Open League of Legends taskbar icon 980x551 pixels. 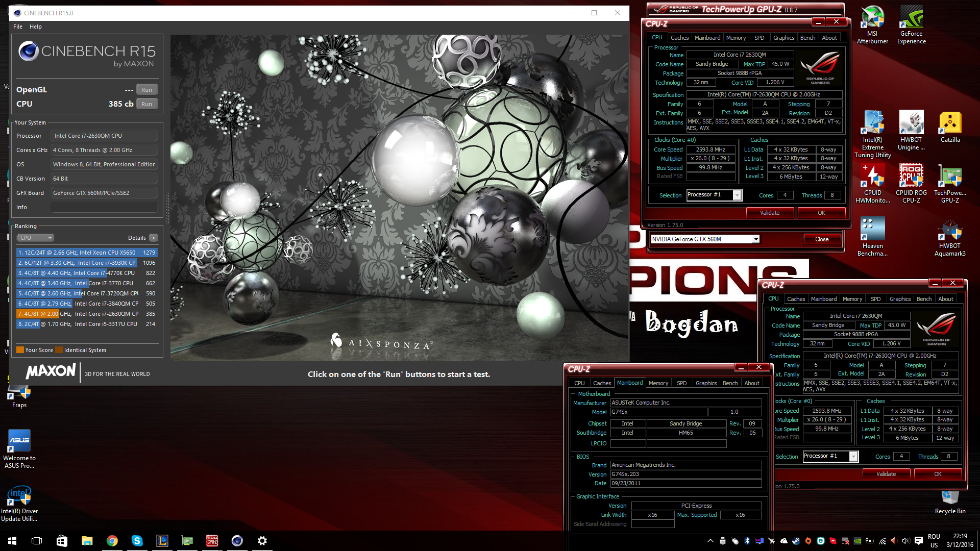click(162, 541)
